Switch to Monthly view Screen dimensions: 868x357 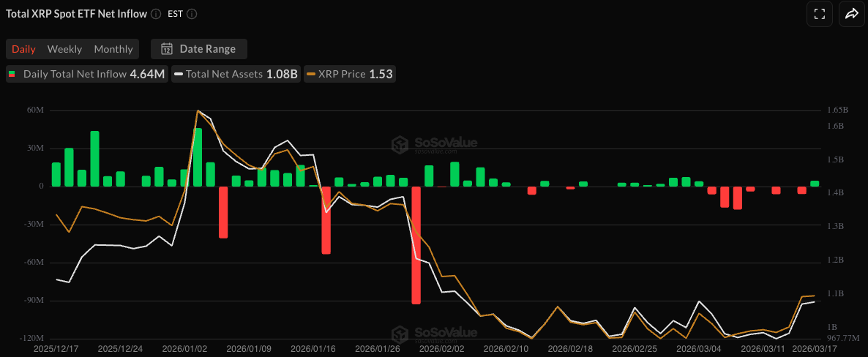point(113,49)
